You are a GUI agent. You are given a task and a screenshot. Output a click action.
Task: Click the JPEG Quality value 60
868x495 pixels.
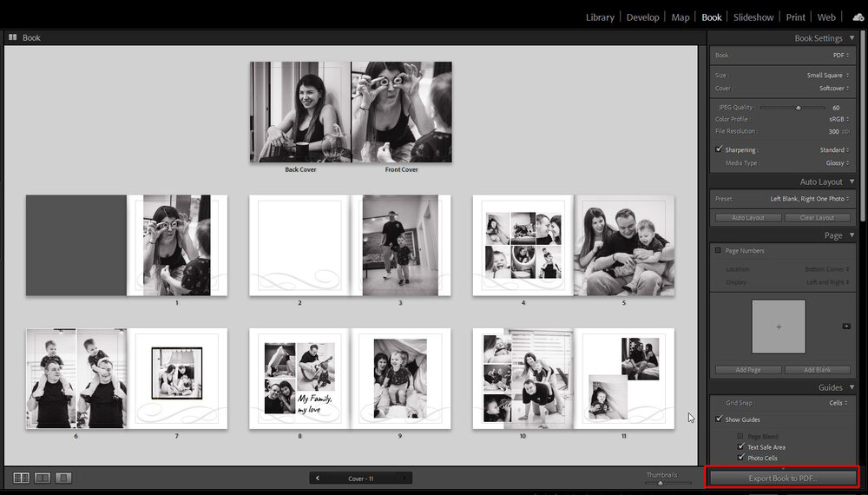(x=835, y=108)
